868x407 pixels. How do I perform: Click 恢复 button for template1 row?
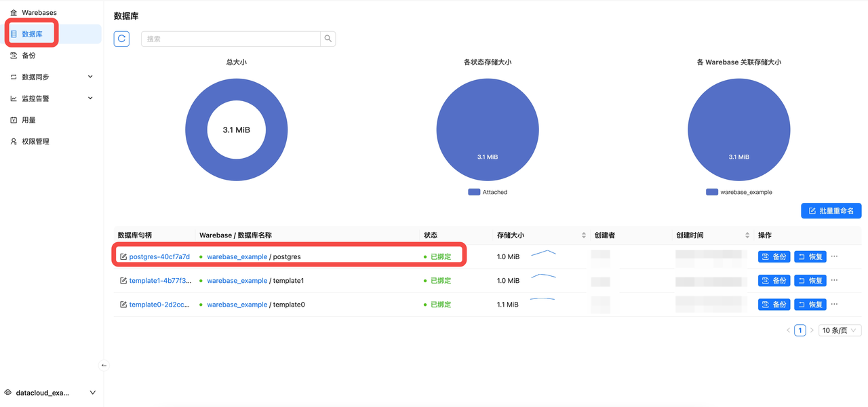pos(810,281)
